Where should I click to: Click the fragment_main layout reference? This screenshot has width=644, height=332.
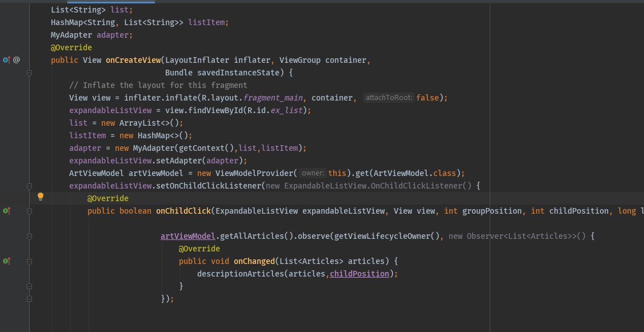pyautogui.click(x=273, y=98)
